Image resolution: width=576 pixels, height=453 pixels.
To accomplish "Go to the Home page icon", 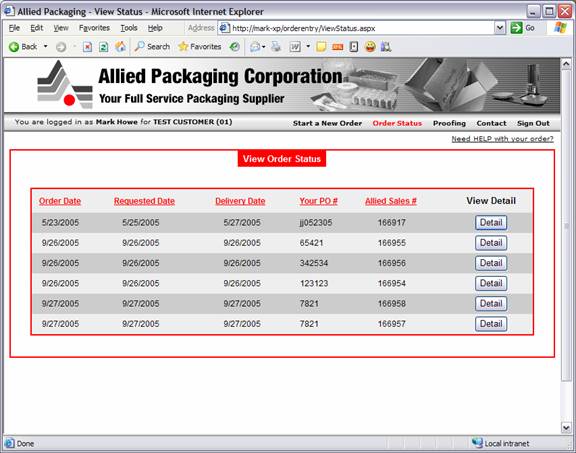I will 120,47.
